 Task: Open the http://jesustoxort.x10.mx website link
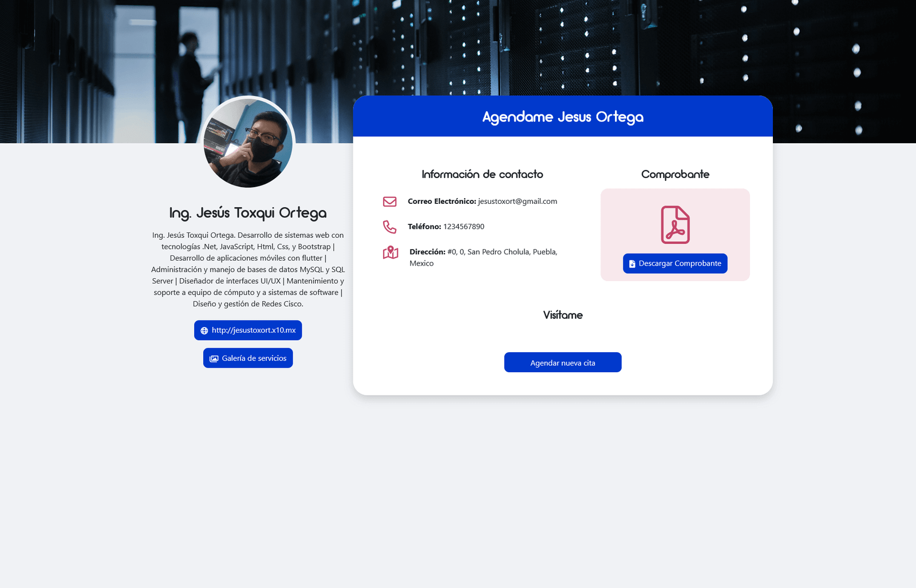253,330
